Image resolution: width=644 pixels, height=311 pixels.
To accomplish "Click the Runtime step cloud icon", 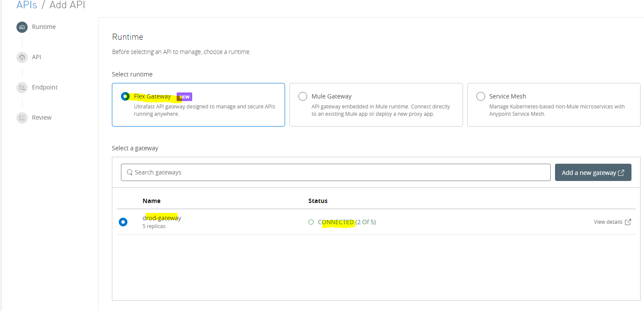I will [x=22, y=27].
